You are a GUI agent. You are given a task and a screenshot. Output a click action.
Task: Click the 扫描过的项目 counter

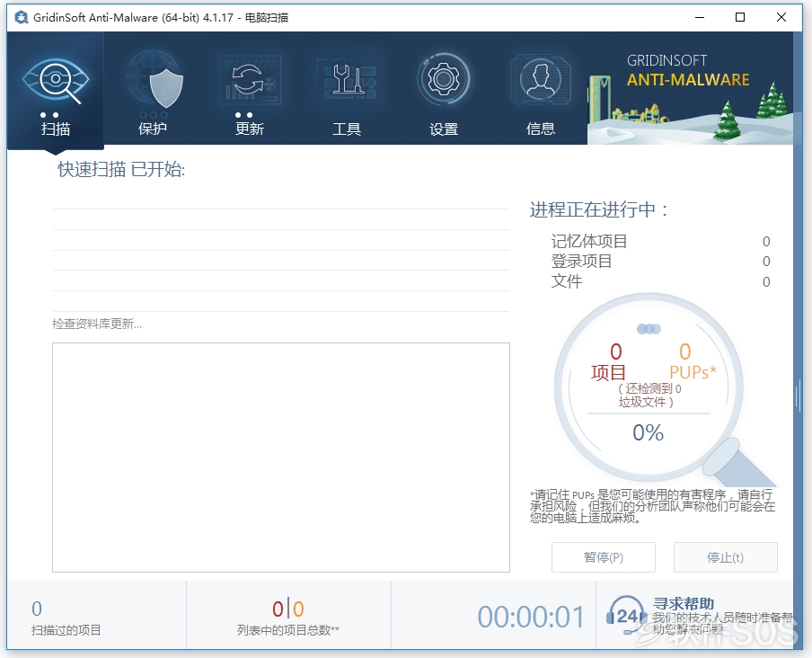66,618
